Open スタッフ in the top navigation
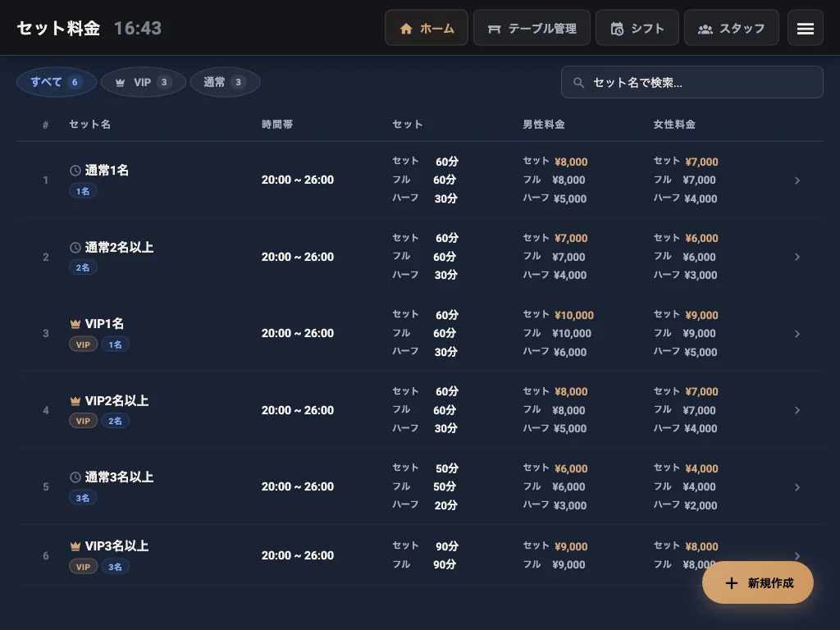 click(732, 28)
